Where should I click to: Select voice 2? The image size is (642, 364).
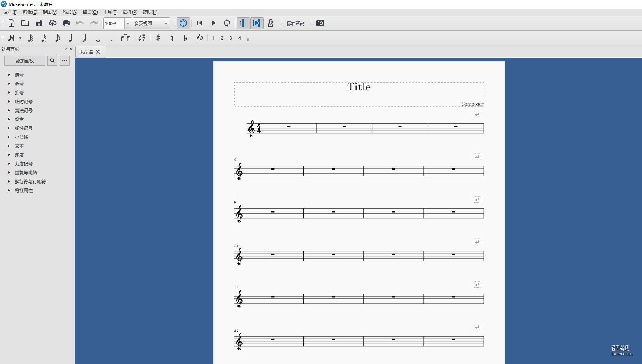[222, 38]
